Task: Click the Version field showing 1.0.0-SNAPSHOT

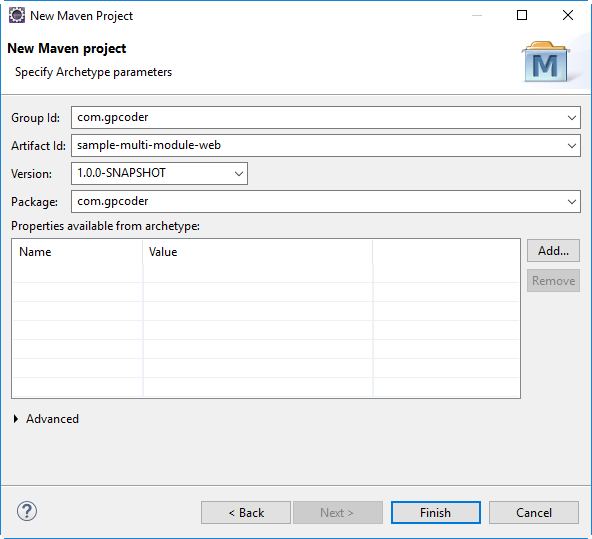Action: click(152, 174)
